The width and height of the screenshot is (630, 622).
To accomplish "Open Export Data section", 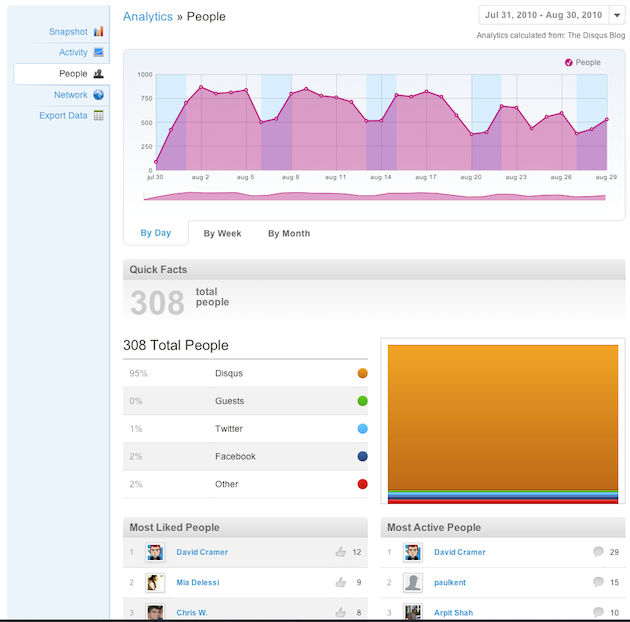I will click(63, 116).
